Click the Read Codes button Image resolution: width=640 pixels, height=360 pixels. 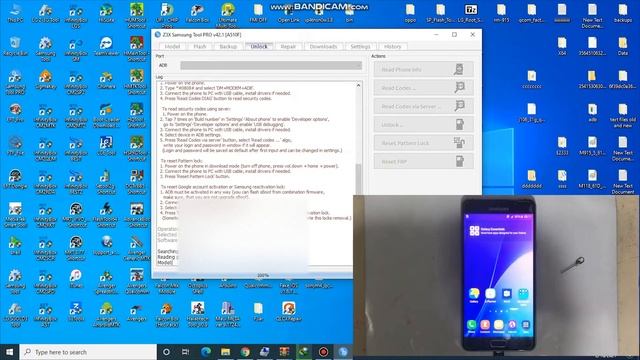pos(424,88)
